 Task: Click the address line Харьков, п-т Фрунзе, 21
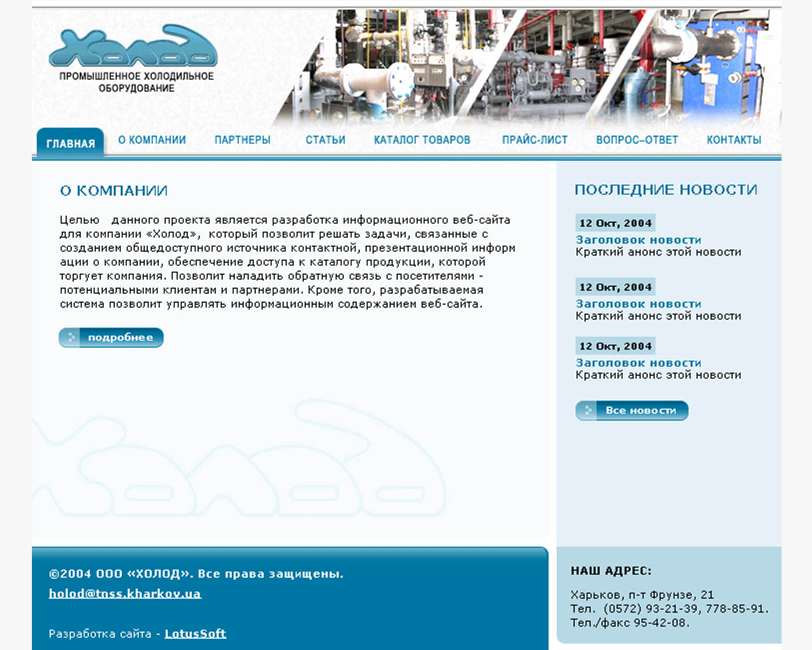click(642, 595)
